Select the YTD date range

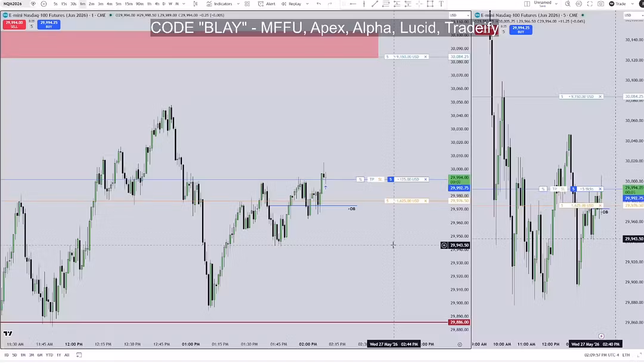(49, 355)
